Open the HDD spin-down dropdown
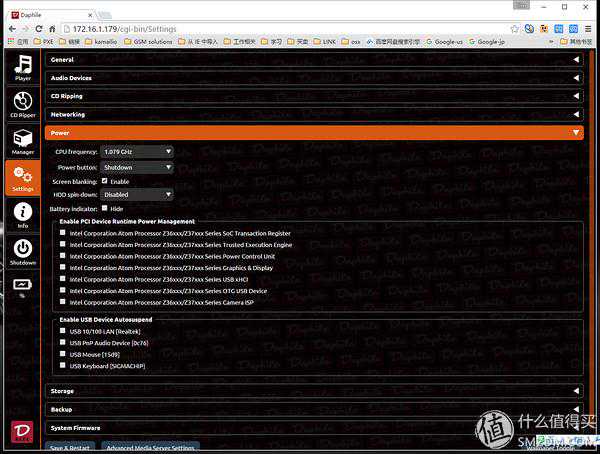Image resolution: width=600 pixels, height=454 pixels. pyautogui.click(x=137, y=194)
